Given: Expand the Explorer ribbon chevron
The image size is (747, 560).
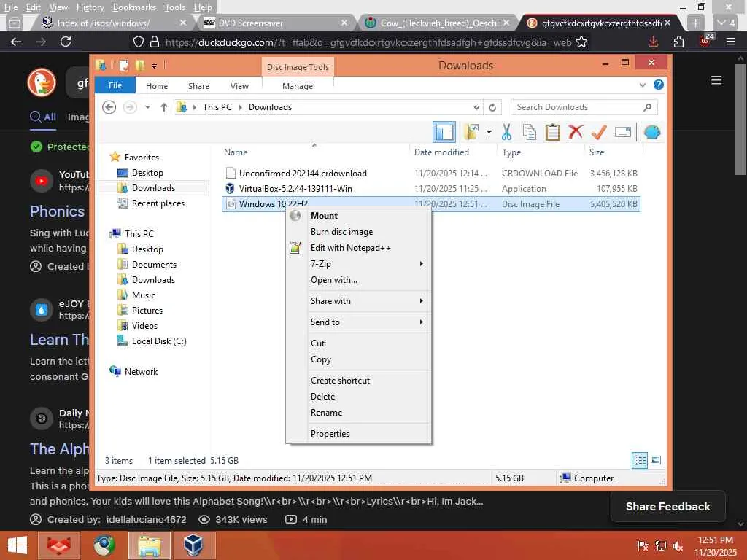Looking at the screenshot, I should 642,85.
